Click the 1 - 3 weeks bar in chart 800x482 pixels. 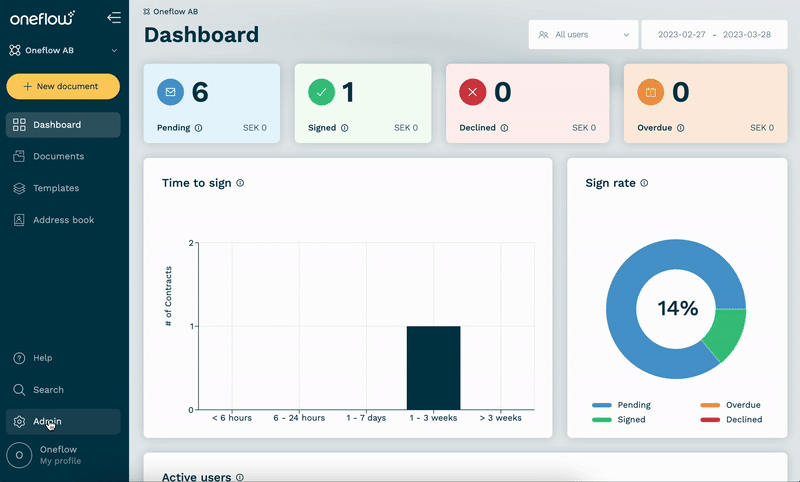[x=433, y=368]
